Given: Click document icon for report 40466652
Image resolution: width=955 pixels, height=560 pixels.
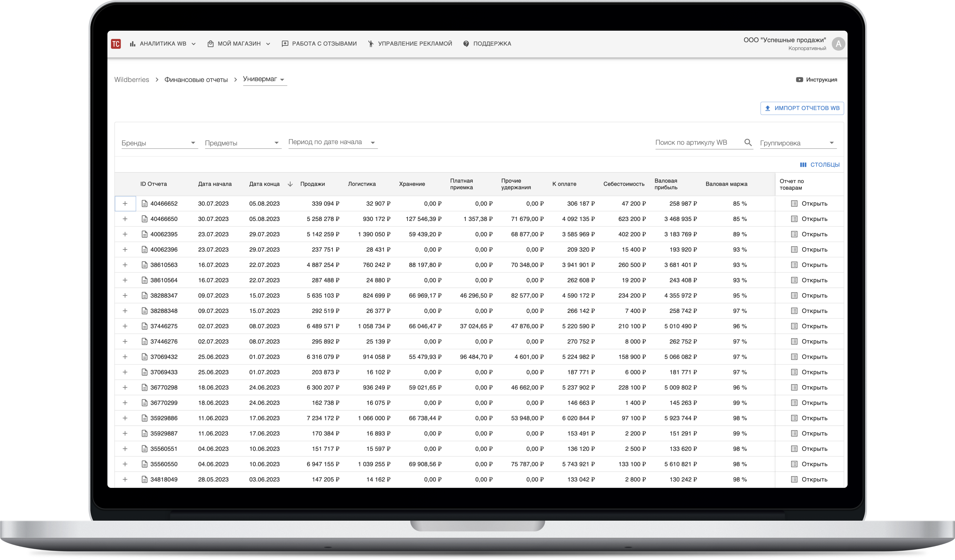Looking at the screenshot, I should coord(144,204).
